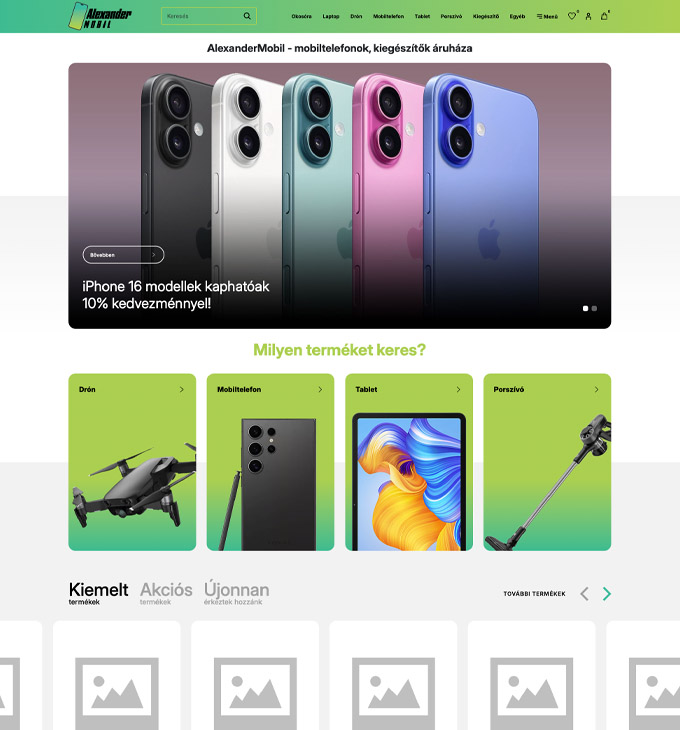Expand the Porszívó category chevron
The height and width of the screenshot is (730, 680).
tap(597, 389)
